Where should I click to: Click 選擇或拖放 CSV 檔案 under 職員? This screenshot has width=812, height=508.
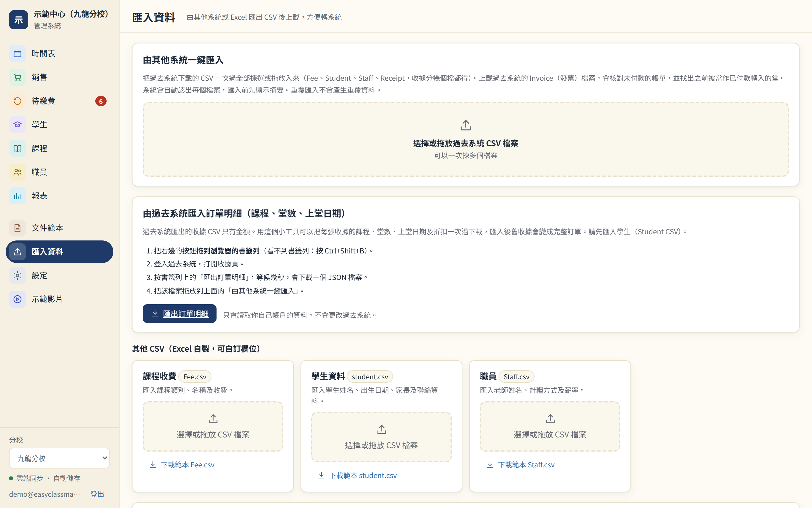550,434
